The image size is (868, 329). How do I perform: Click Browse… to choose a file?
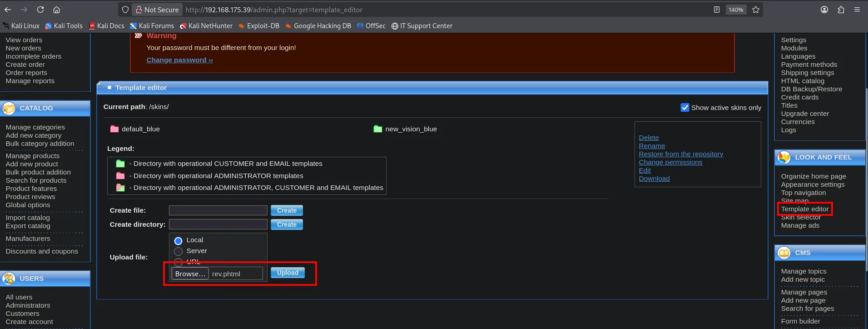pos(190,274)
